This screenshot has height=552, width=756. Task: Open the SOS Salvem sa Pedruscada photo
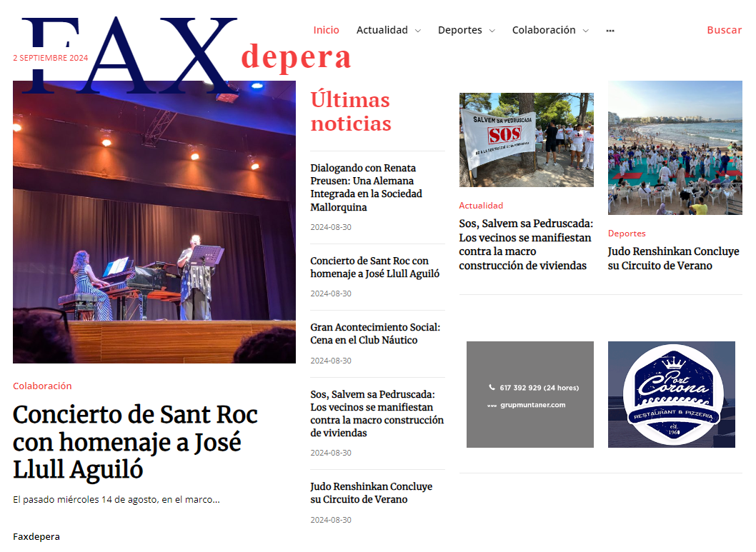tap(526, 140)
